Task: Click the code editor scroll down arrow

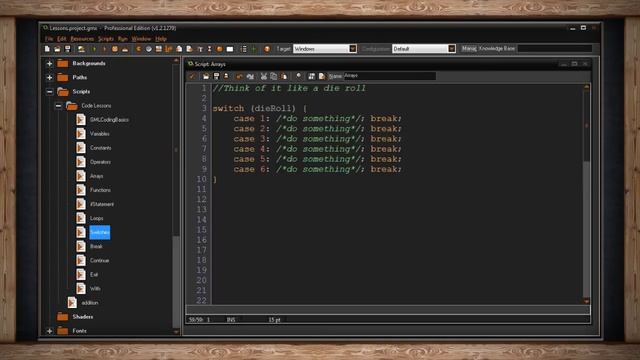Action: click(587, 301)
